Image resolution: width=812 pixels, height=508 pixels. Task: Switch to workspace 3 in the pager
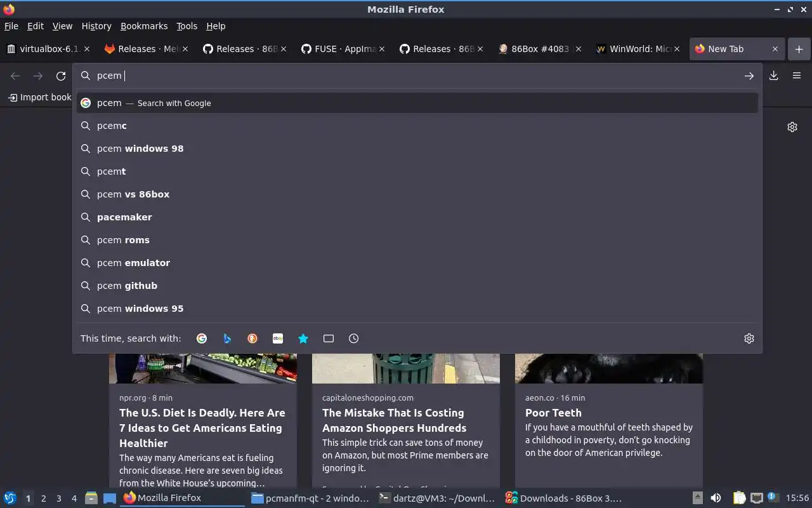pos(58,498)
